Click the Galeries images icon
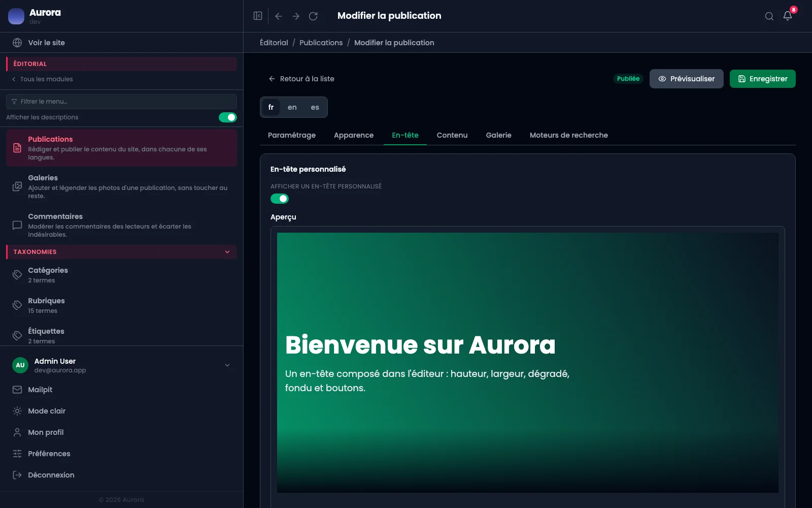 coord(17,186)
